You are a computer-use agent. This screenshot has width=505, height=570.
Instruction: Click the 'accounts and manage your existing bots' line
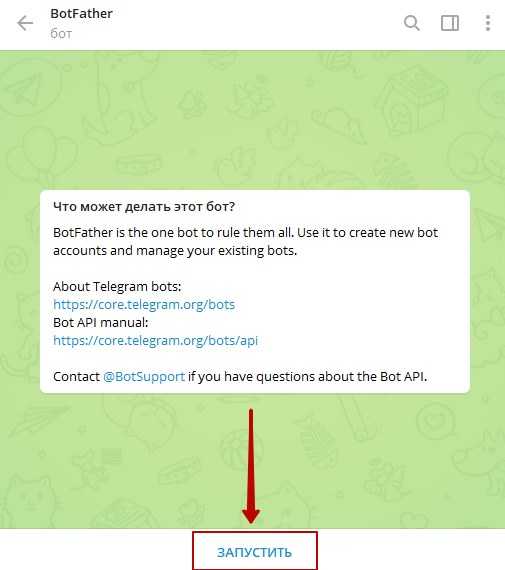click(175, 251)
